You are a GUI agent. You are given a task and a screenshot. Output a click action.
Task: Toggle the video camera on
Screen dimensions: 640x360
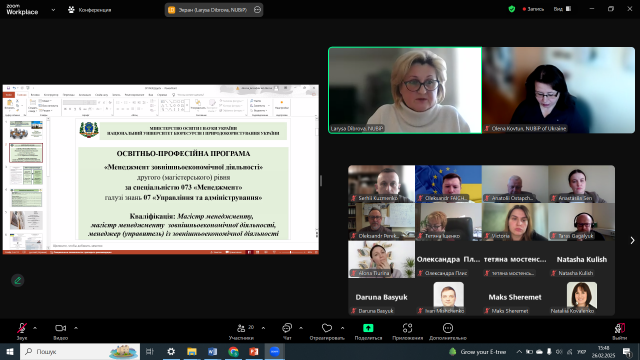pos(60,328)
